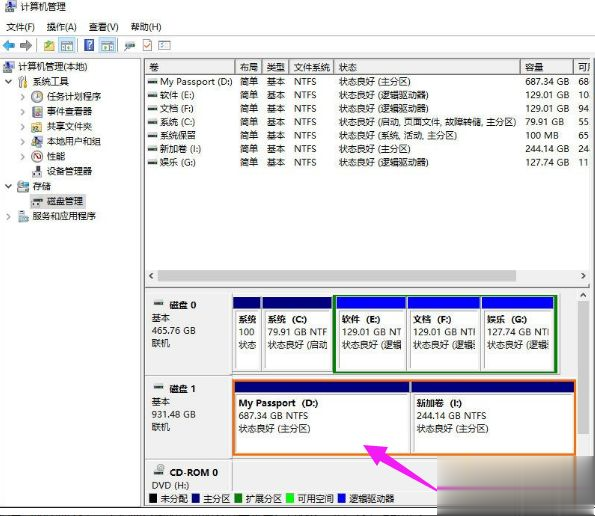This screenshot has width=595, height=516.
Task: Click the disk map scroll-up arrow
Action: pos(583,295)
